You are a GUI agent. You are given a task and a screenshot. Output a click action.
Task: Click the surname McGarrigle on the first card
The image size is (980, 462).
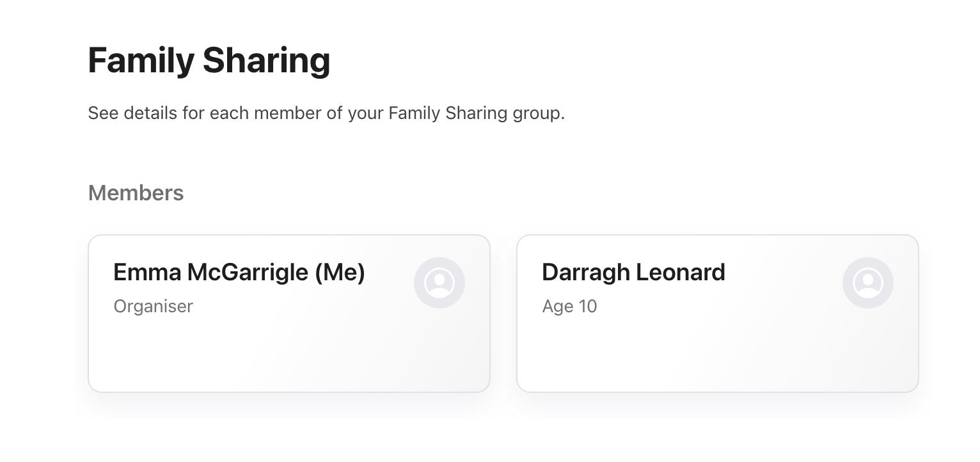pos(248,273)
